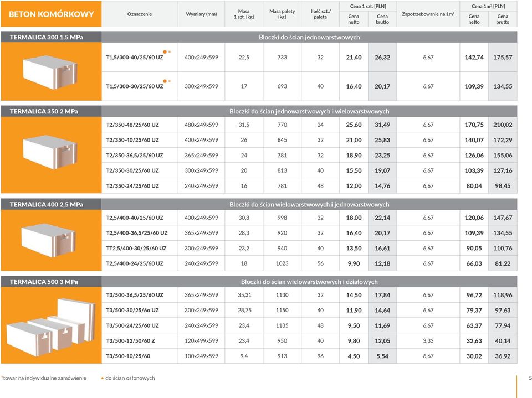Click the dimension cell '100x249x599'
532x398 pixels.
tap(201, 356)
